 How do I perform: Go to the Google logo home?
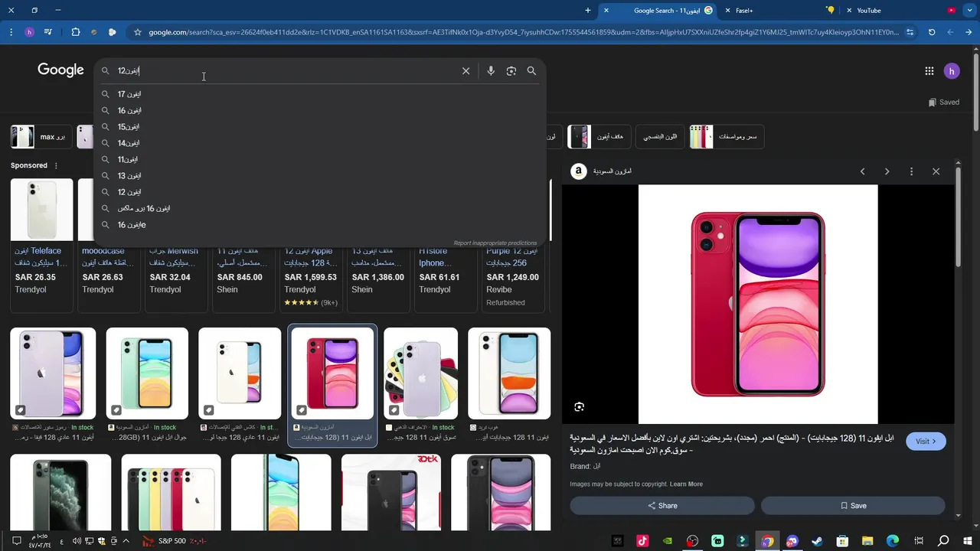tap(60, 70)
